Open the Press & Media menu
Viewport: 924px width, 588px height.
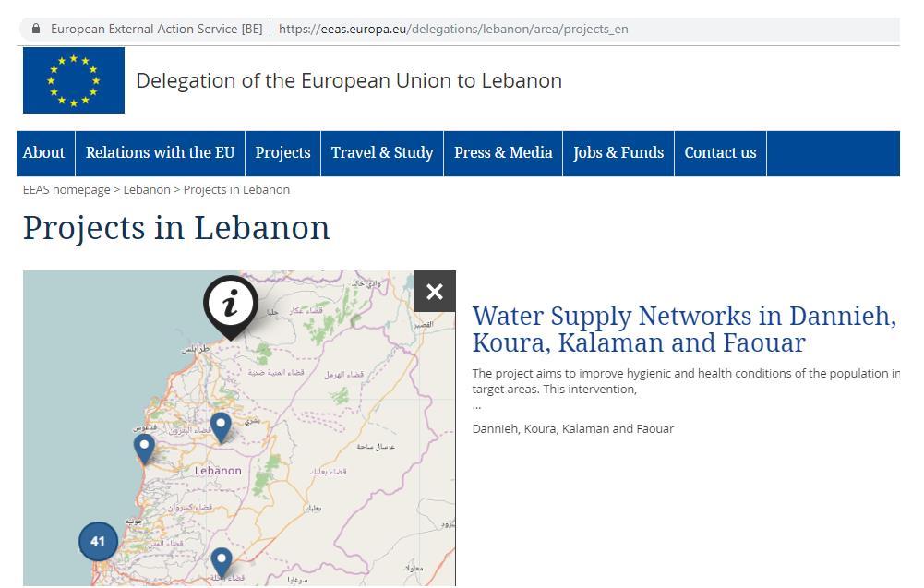pyautogui.click(x=503, y=152)
